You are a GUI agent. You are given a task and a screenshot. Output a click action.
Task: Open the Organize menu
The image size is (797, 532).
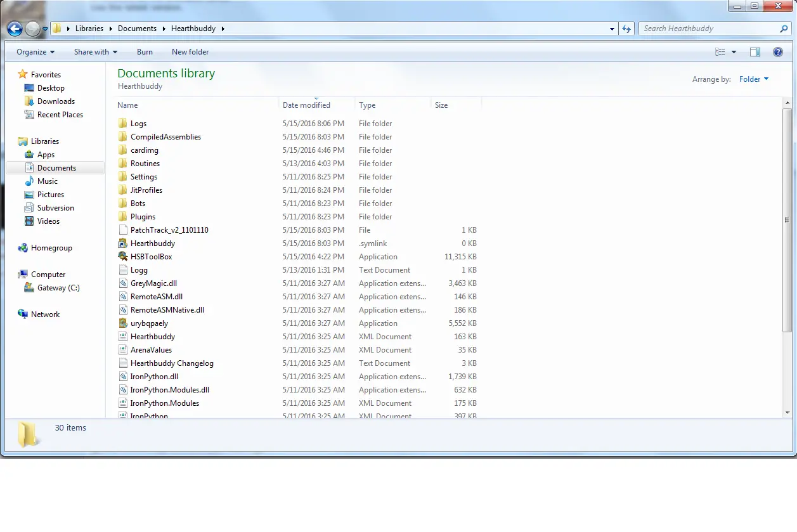click(36, 52)
